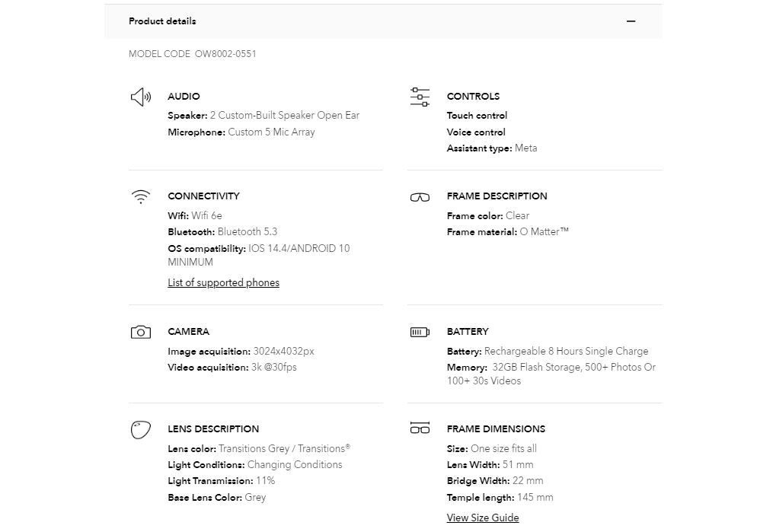
Task: Click the speaker icon beside Audio
Action: tap(141, 97)
